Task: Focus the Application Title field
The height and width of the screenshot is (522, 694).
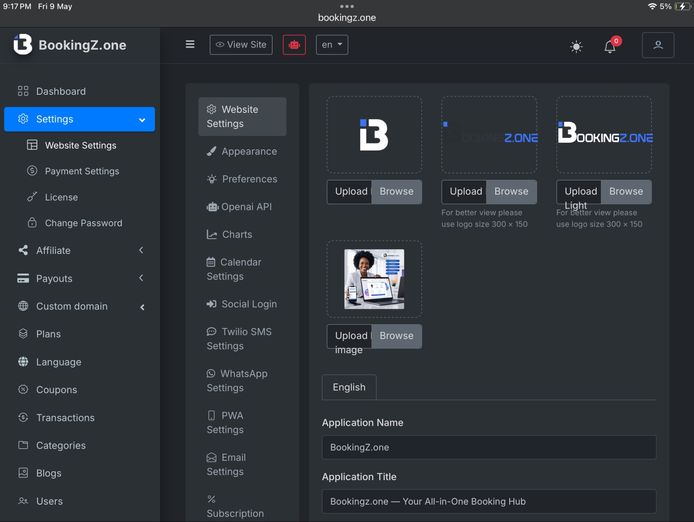Action: [x=489, y=501]
